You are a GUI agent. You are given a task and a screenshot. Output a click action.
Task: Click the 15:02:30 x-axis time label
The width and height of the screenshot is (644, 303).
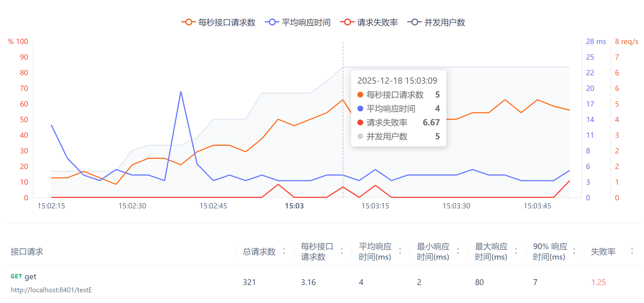[x=132, y=206]
